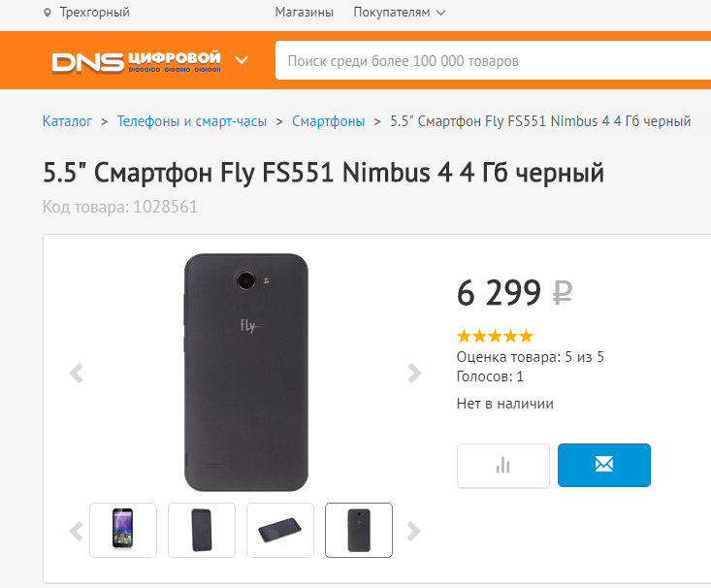The width and height of the screenshot is (711, 588).
Task: Show previous product photo with left arrow
Action: tap(77, 373)
